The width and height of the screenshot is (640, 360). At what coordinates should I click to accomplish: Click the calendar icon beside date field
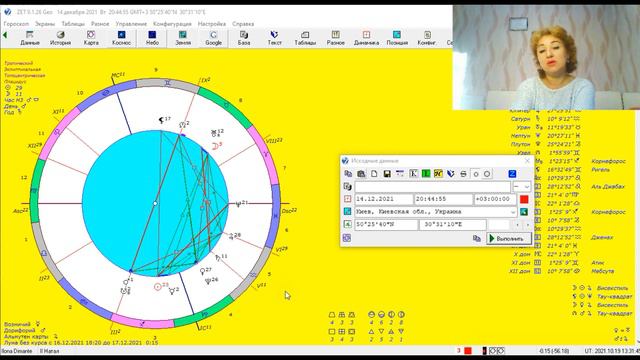click(x=347, y=199)
